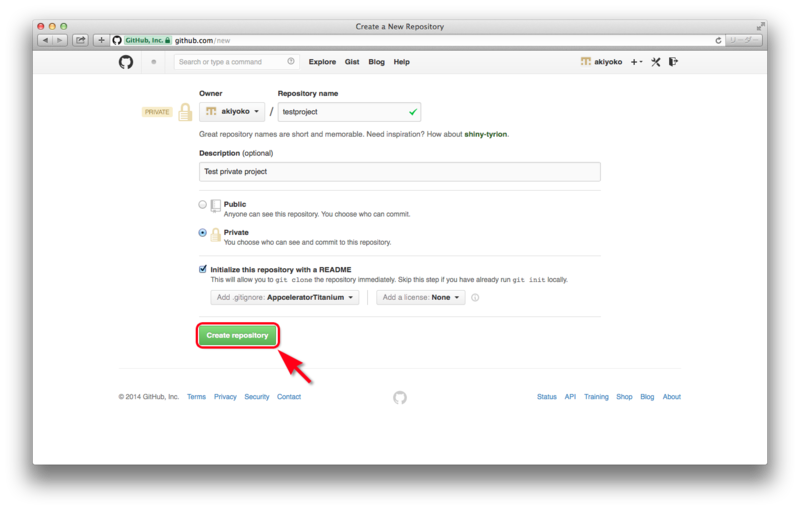This screenshot has height=510, width=800.
Task: Open the notifications indicator dot
Action: click(154, 62)
